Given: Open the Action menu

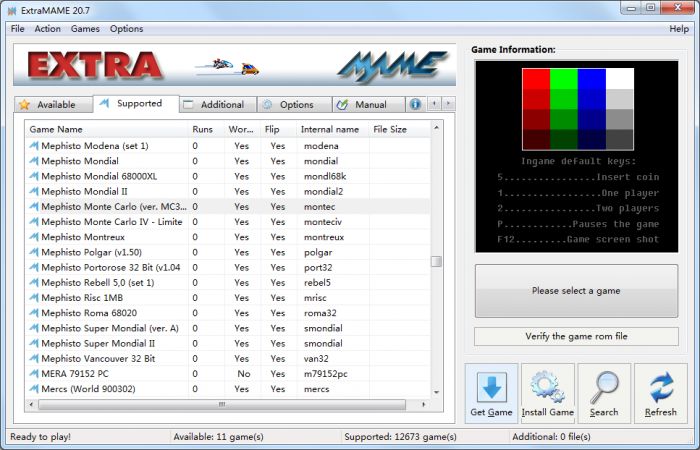Looking at the screenshot, I should tap(47, 29).
